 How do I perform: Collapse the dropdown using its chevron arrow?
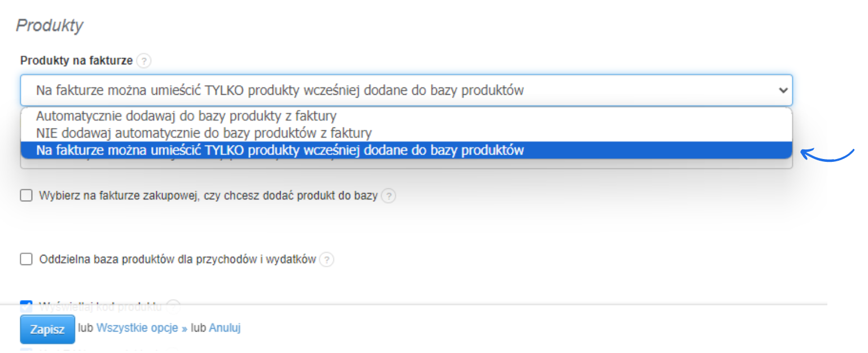click(784, 90)
